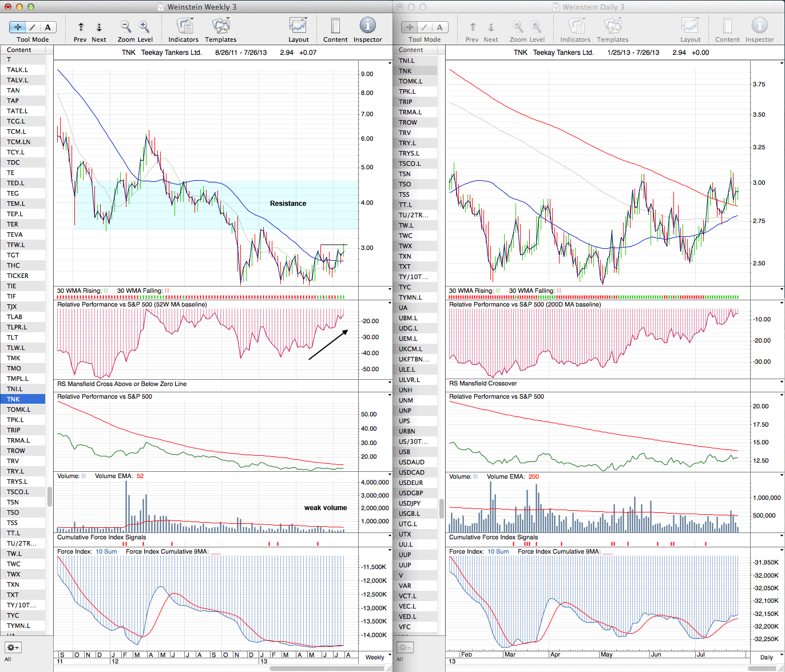785x672 pixels.
Task: Switch to line drawing tool in Weekly window
Action: (x=33, y=27)
